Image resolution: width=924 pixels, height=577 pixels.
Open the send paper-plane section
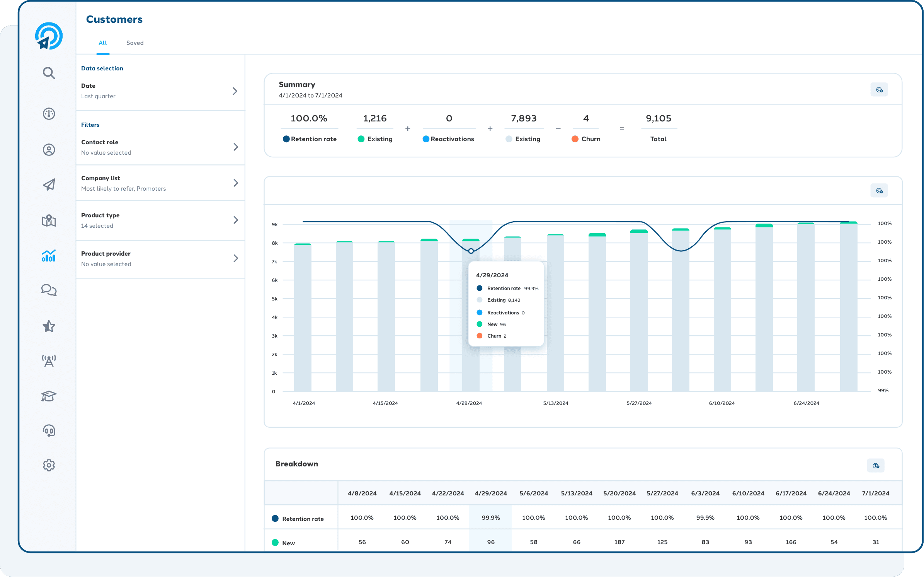tap(49, 185)
